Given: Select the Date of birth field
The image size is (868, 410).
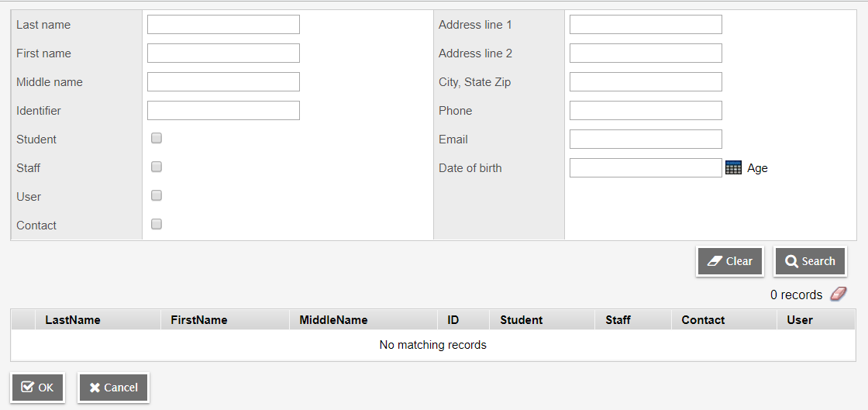Looking at the screenshot, I should point(646,167).
